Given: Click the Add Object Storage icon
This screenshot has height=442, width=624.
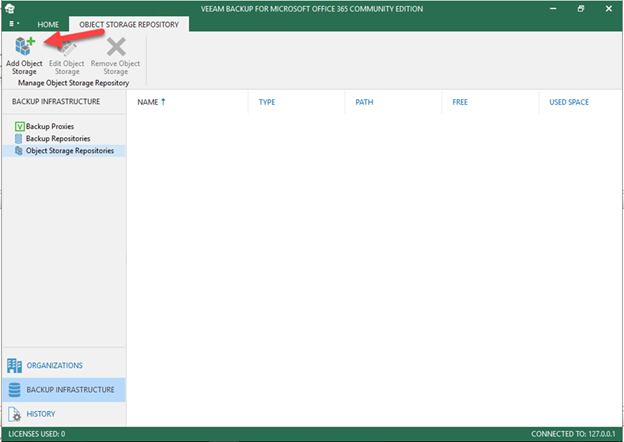Looking at the screenshot, I should pos(25,46).
